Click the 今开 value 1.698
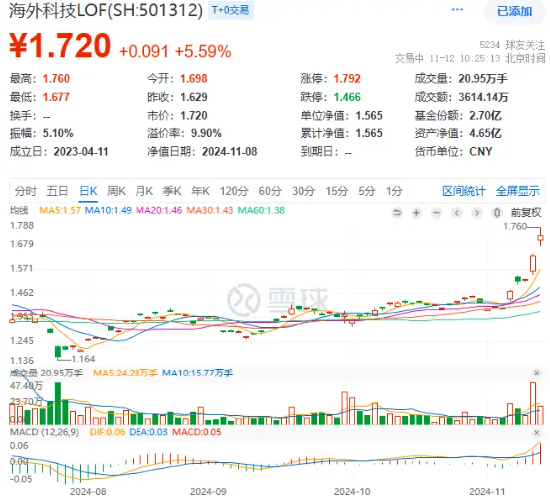Screen dimensions: 550x500 pyautogui.click(x=194, y=79)
